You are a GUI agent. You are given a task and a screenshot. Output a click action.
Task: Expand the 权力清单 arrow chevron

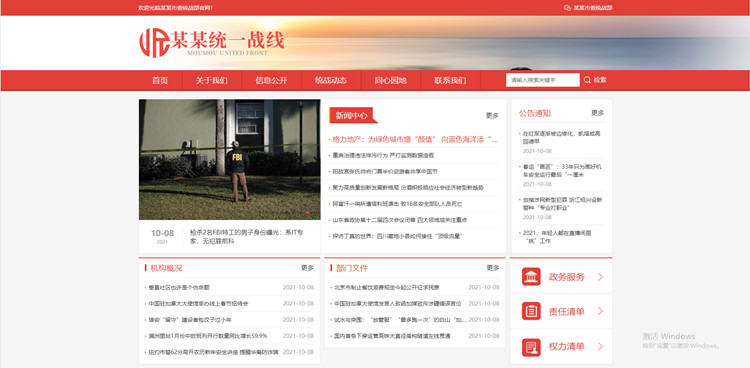click(x=600, y=347)
